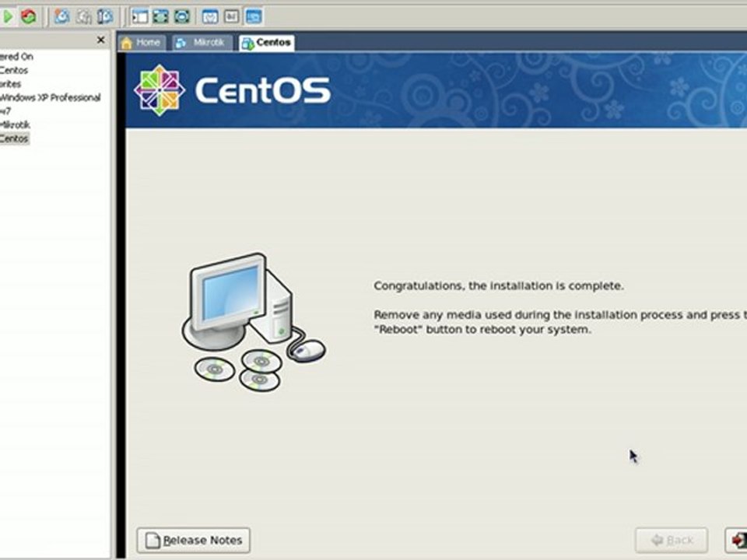Screen dimensions: 747x560
Task: Select the Centos tab
Action: tap(266, 43)
